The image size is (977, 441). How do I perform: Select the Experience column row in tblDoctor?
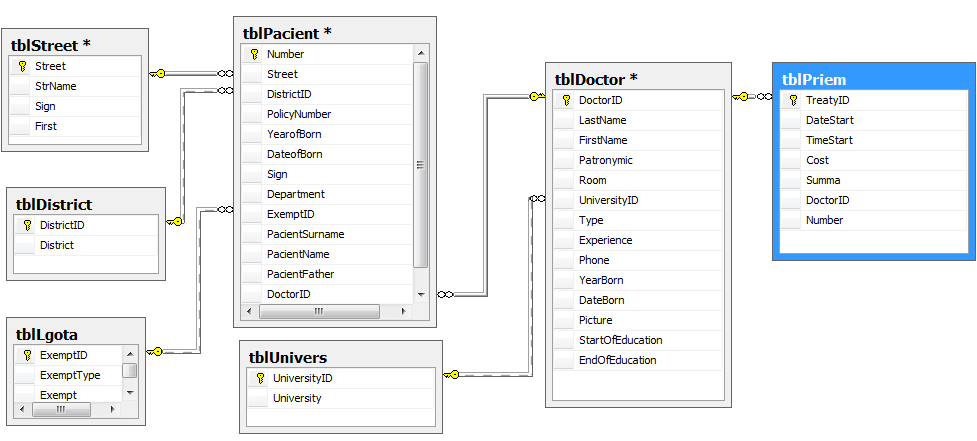[605, 240]
